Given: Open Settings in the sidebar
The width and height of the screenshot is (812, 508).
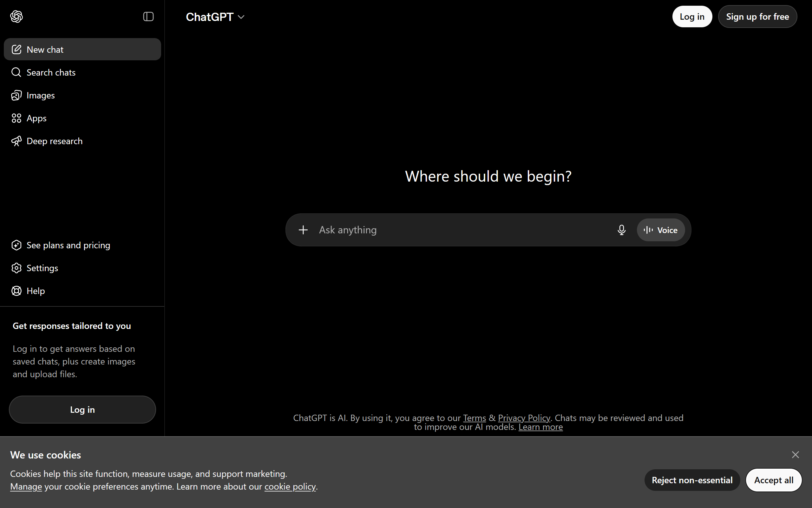Looking at the screenshot, I should point(82,268).
